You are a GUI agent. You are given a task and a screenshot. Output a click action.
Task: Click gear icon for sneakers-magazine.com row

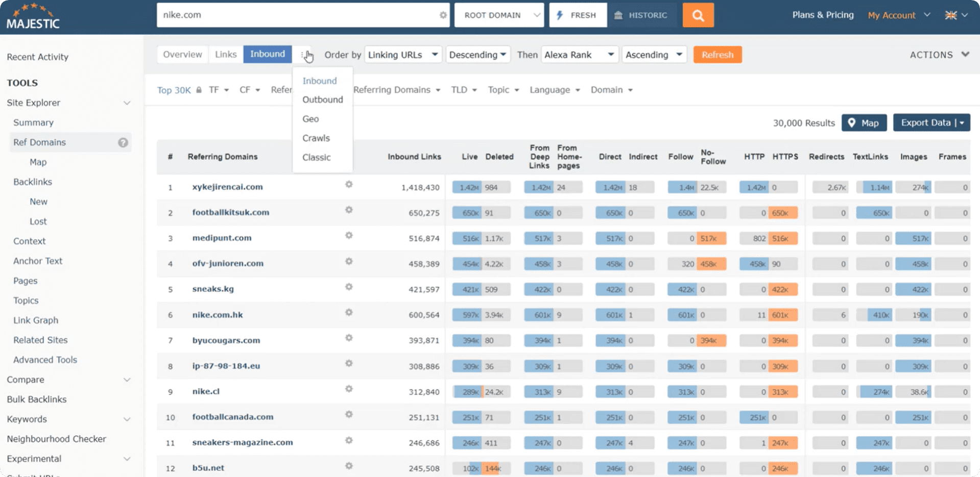pyautogui.click(x=349, y=440)
